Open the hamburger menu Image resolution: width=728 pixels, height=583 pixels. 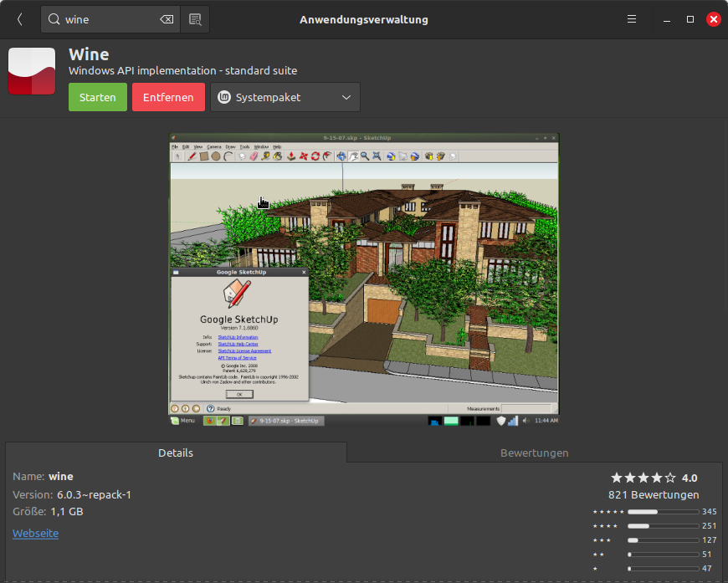[632, 19]
